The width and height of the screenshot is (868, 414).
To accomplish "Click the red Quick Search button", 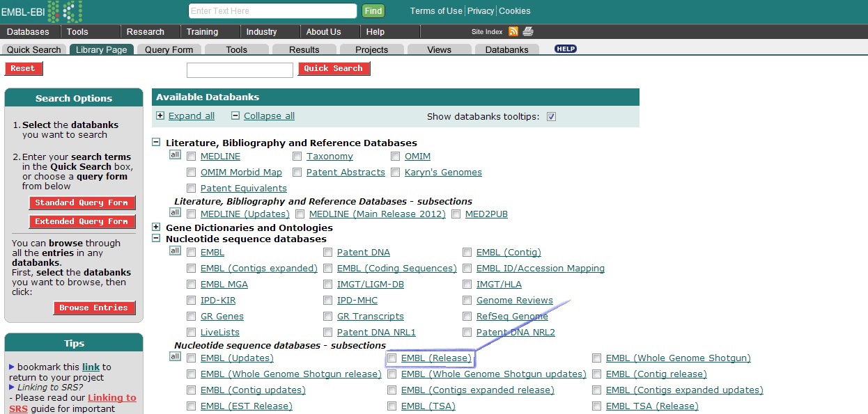I will click(x=334, y=68).
